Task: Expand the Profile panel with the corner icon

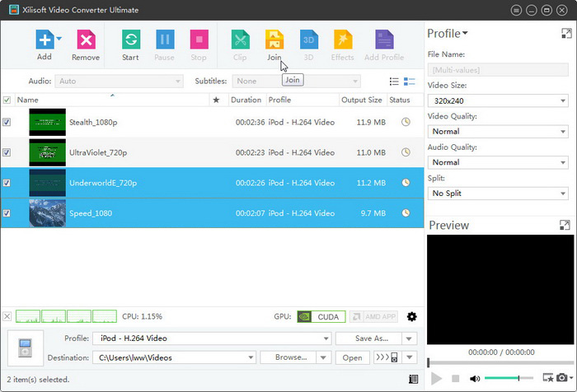Action: click(566, 34)
